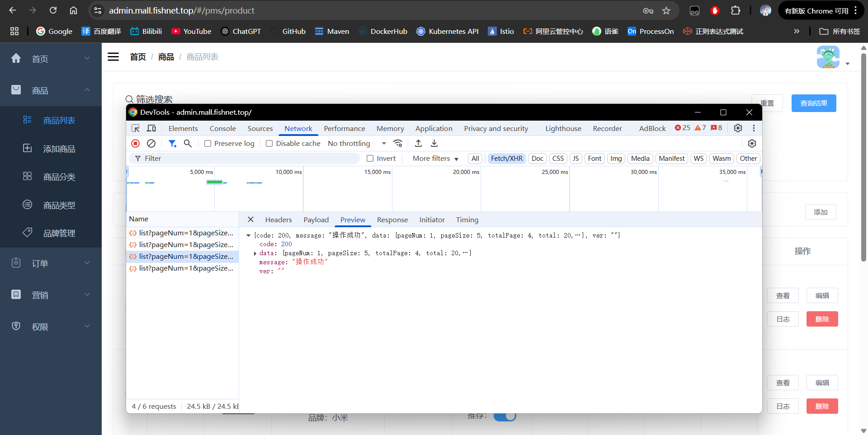Click the 25 errors counter badge
The height and width of the screenshot is (435, 868).
click(x=683, y=128)
